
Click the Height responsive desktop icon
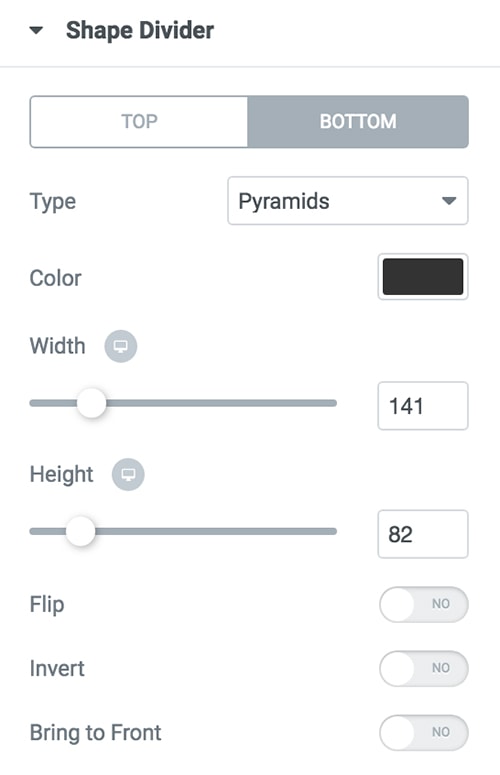pyautogui.click(x=128, y=474)
